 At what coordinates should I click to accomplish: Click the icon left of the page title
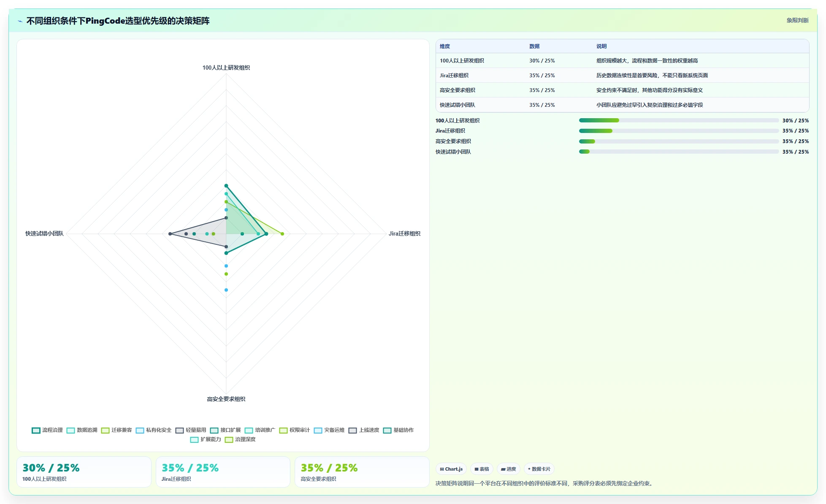pos(20,21)
